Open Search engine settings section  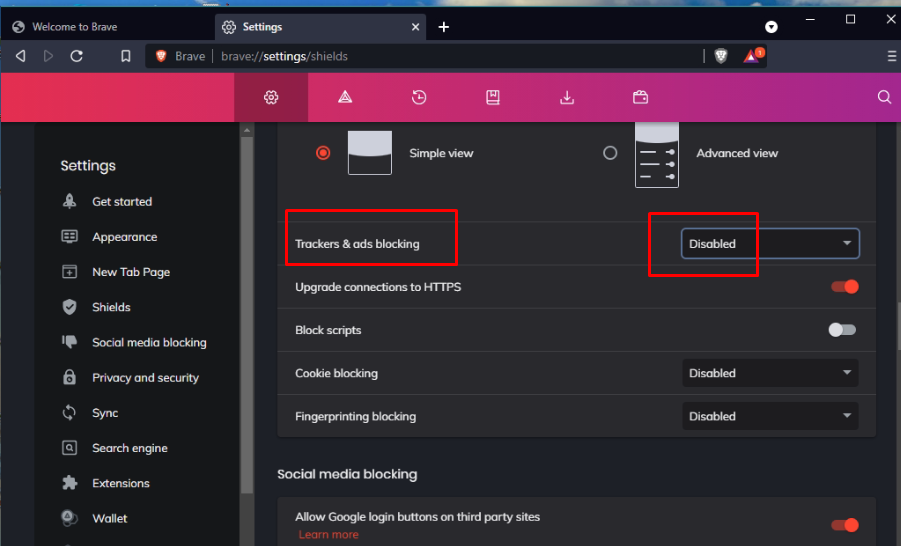click(x=130, y=448)
